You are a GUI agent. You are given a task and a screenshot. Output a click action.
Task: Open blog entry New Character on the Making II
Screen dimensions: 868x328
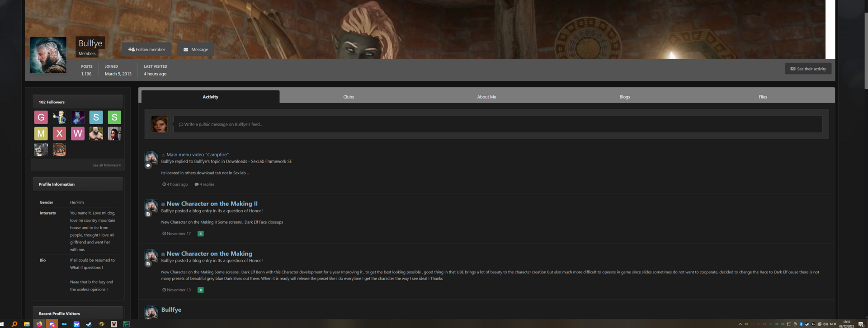pyautogui.click(x=212, y=204)
